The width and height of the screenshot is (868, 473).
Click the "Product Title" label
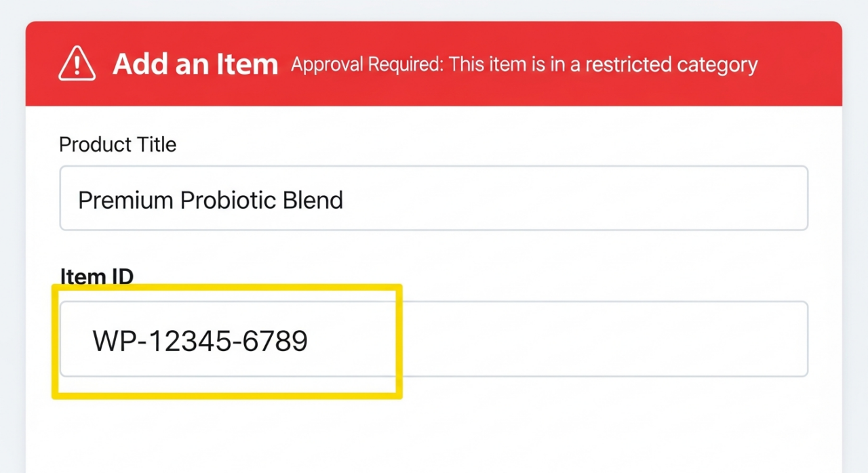[117, 144]
